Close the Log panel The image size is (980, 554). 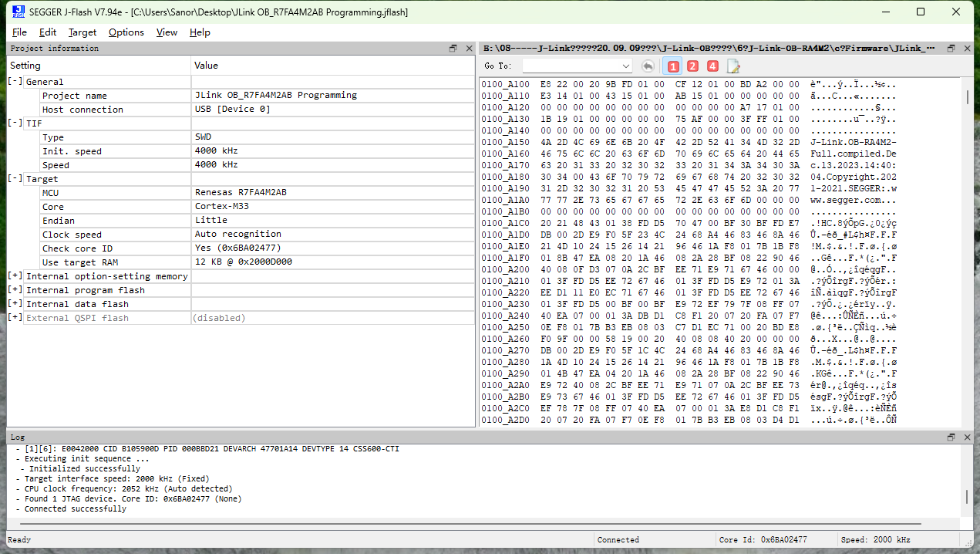(x=967, y=437)
